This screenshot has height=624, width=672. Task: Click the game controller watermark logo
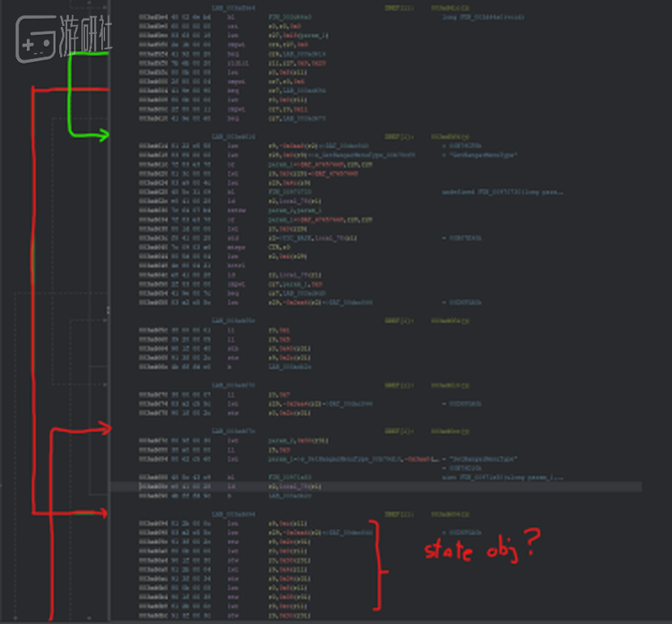click(36, 39)
